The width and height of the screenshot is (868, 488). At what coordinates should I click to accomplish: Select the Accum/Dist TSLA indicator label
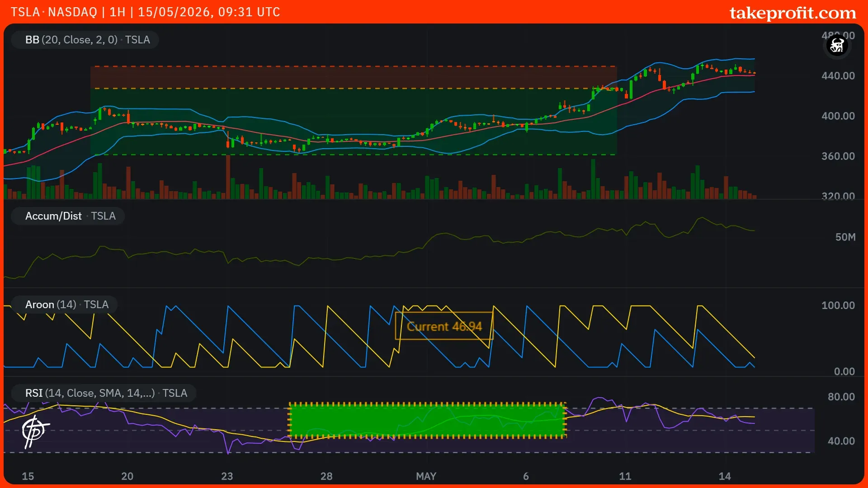(x=68, y=216)
